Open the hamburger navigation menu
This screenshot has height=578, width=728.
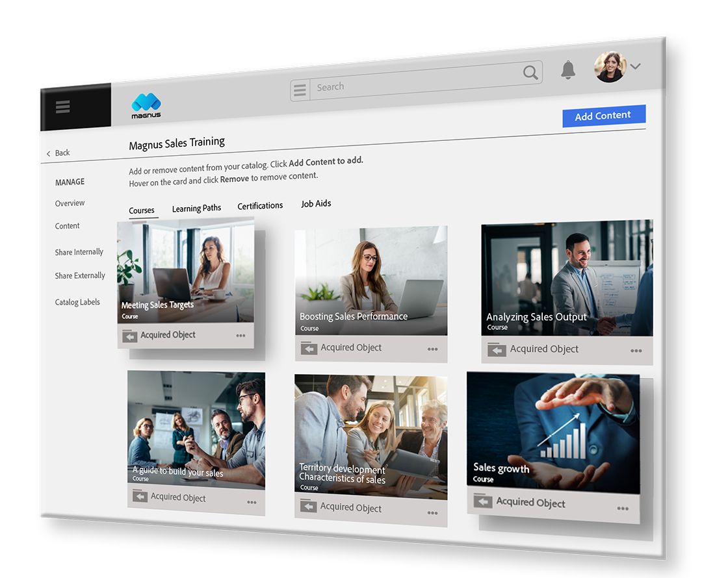coord(62,107)
